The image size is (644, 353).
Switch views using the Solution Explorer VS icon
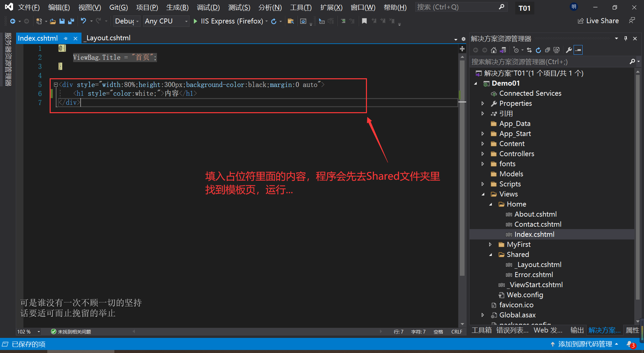(x=503, y=50)
